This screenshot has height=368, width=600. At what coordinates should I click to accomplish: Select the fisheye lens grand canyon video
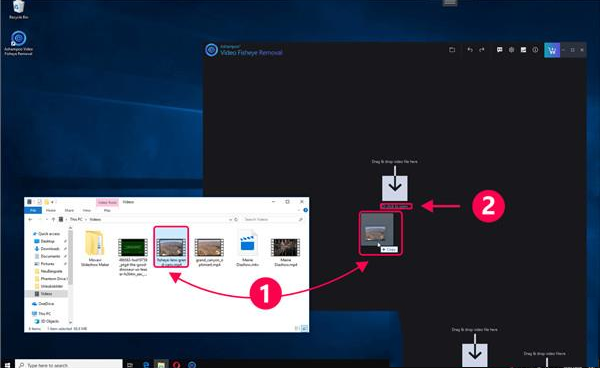tap(171, 247)
